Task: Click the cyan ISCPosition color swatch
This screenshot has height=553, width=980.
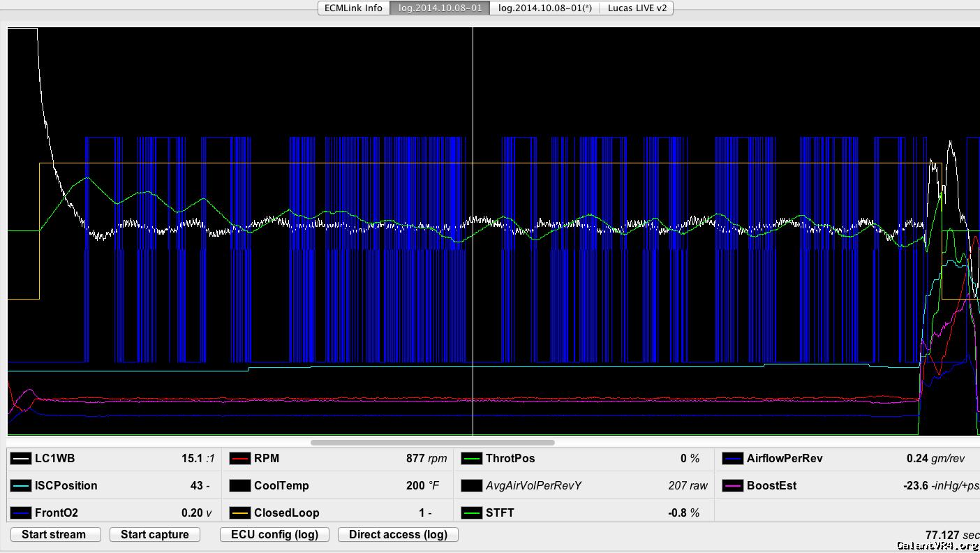Action: coord(21,486)
